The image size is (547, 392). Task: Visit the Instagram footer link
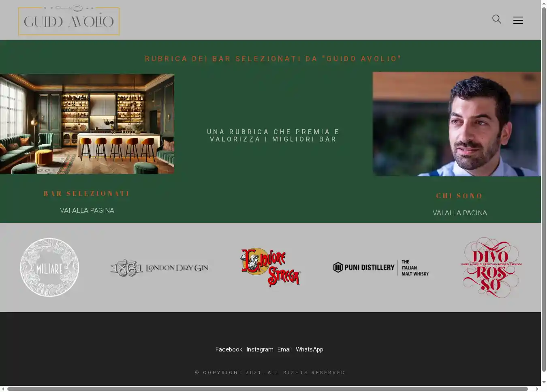click(x=260, y=349)
